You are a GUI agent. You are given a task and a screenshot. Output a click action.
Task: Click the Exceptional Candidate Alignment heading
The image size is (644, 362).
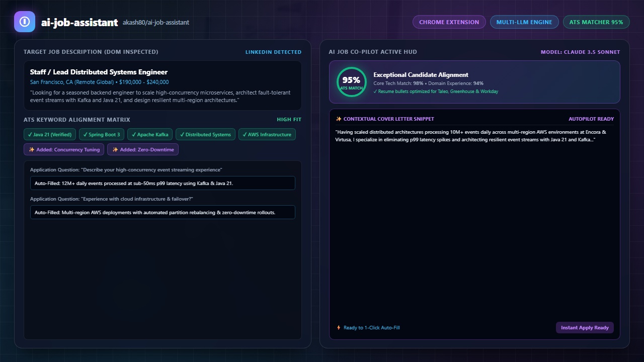click(421, 75)
